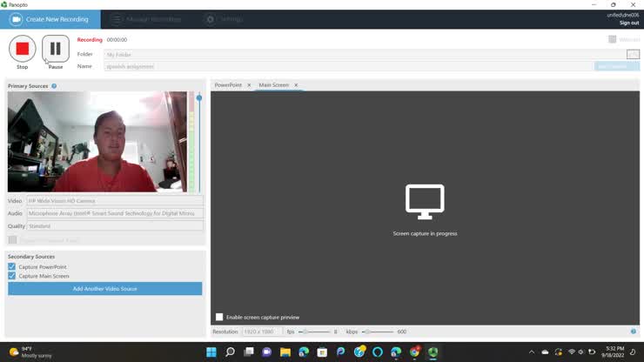The image size is (644, 362).
Task: Open Task View on the taskbar
Action: [249, 352]
